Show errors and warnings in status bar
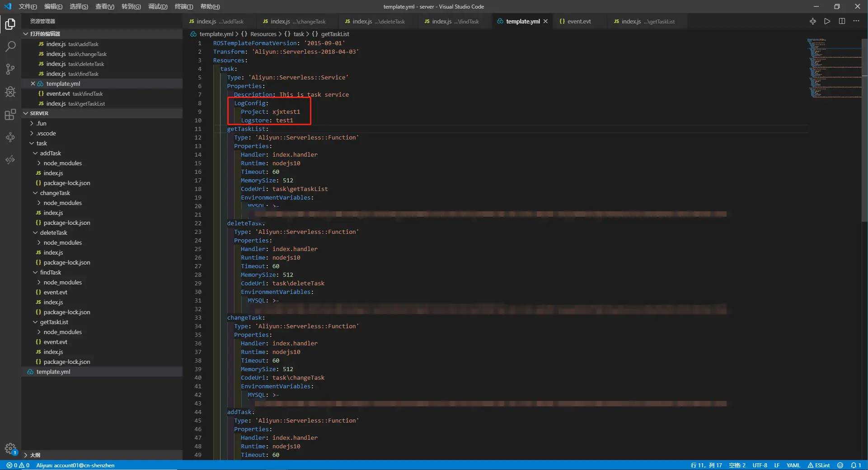 coord(18,465)
